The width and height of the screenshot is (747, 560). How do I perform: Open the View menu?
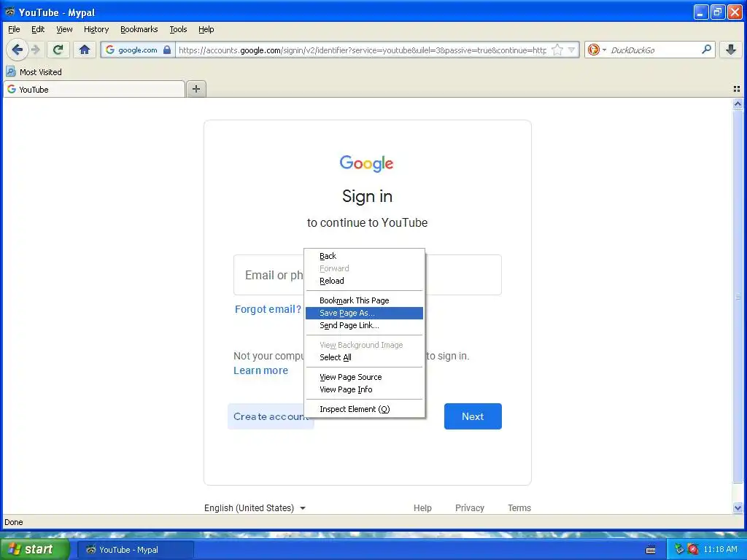click(64, 29)
